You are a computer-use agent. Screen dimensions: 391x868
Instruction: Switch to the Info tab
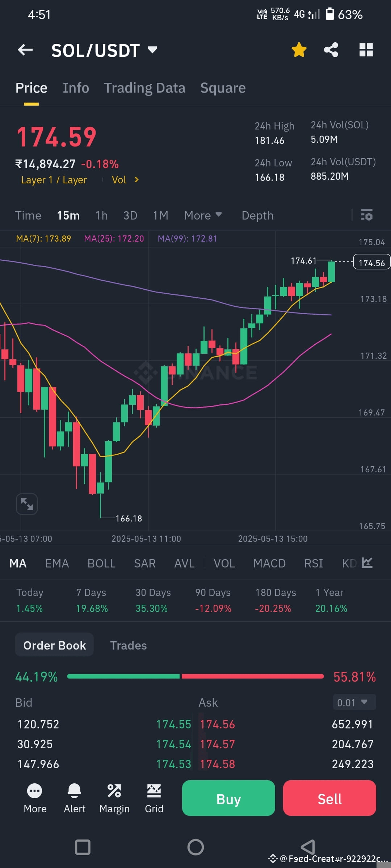76,88
